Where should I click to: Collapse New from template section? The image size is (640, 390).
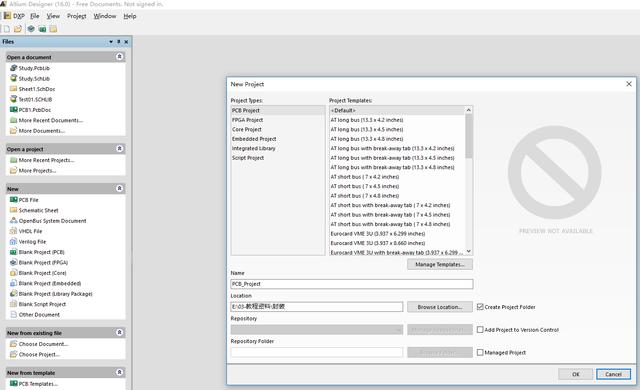[119, 372]
